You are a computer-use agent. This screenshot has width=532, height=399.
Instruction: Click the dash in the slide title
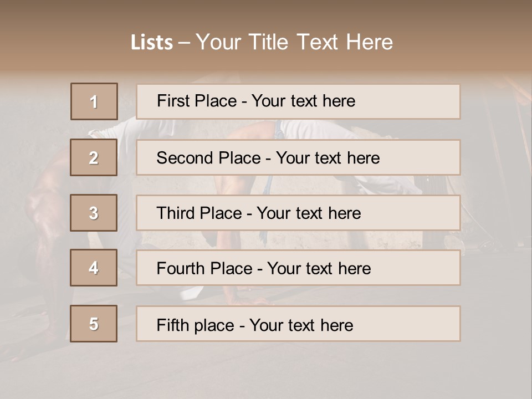185,43
